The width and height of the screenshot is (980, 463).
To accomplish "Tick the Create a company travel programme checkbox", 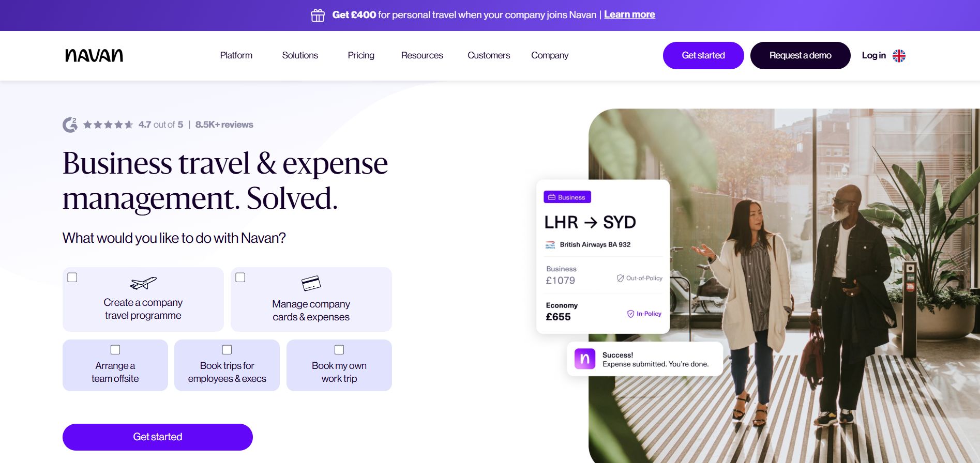I will 72,277.
